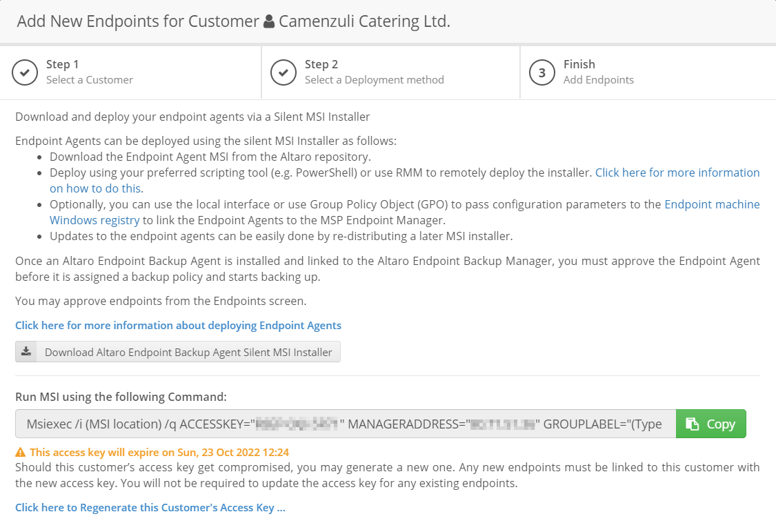
Task: Click Regenerate this Customer's Access Key link
Action: coord(150,508)
